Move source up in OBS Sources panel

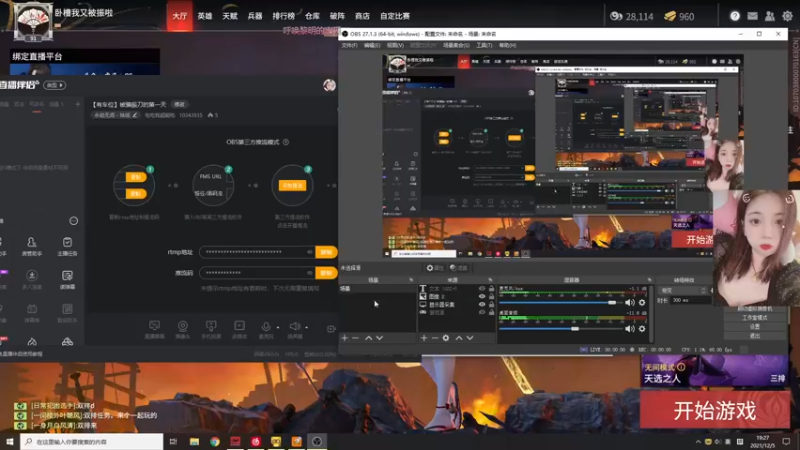(459, 338)
